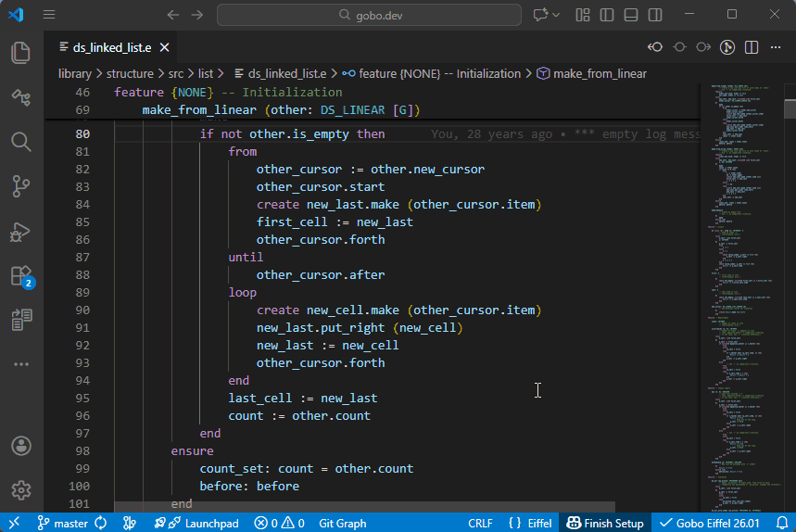This screenshot has height=532, width=796.
Task: Click the Manage gear icon
Action: coord(21,490)
